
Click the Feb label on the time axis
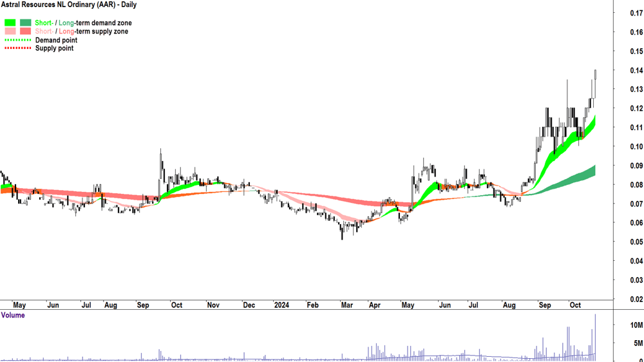tap(312, 305)
